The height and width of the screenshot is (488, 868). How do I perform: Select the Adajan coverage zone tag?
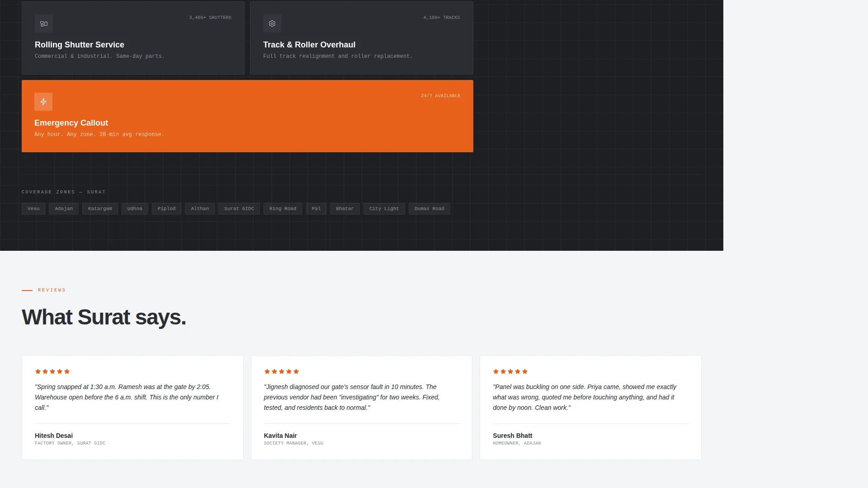[64, 209]
